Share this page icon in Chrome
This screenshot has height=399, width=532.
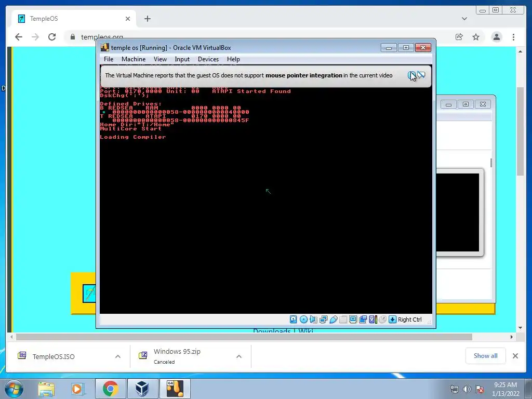pos(459,37)
